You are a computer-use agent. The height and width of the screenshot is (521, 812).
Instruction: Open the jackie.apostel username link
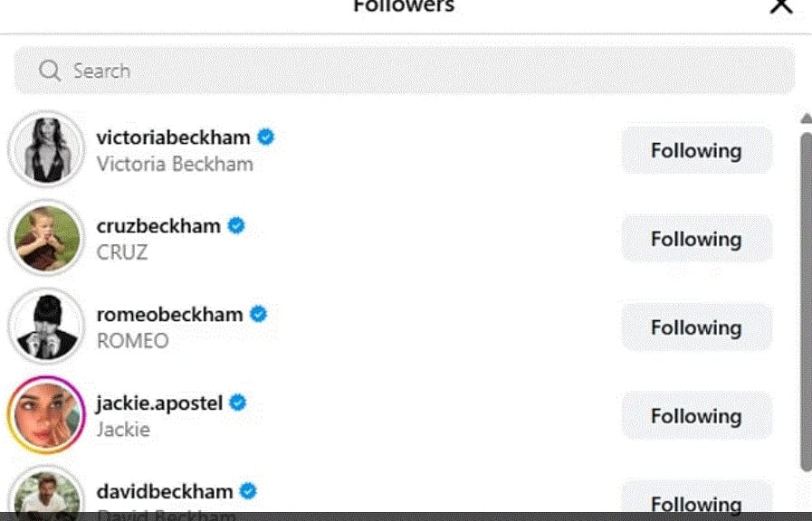(159, 403)
